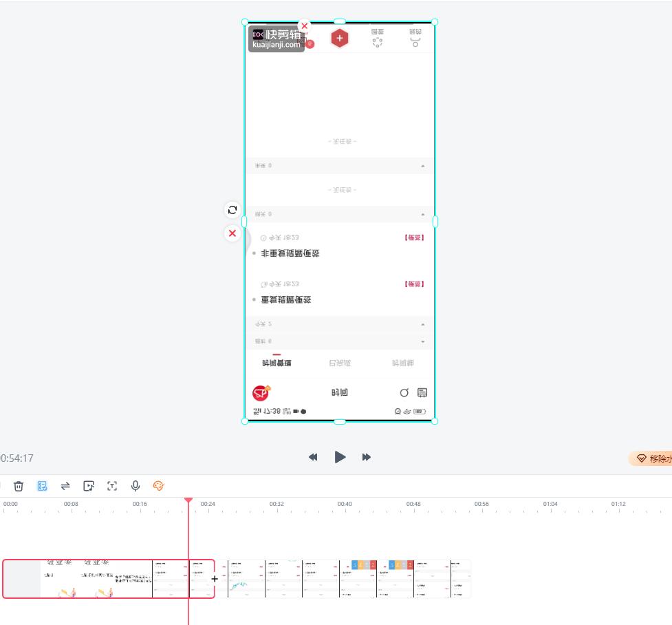Open the orange palette color tool

click(159, 486)
